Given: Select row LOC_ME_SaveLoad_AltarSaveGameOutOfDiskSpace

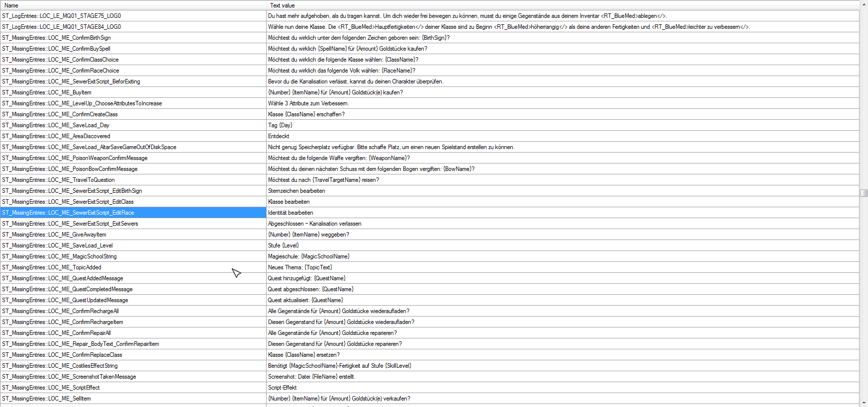Looking at the screenshot, I should pyautogui.click(x=430, y=147).
